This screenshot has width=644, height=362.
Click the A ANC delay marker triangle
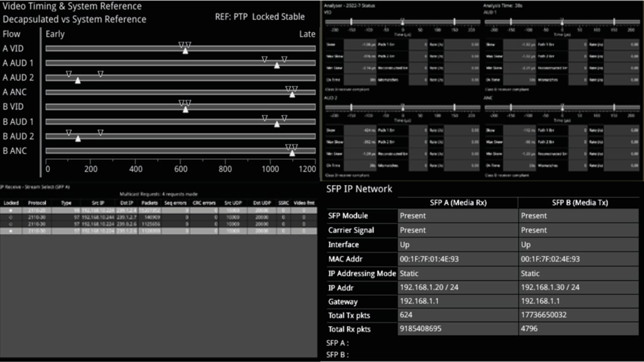click(x=292, y=94)
